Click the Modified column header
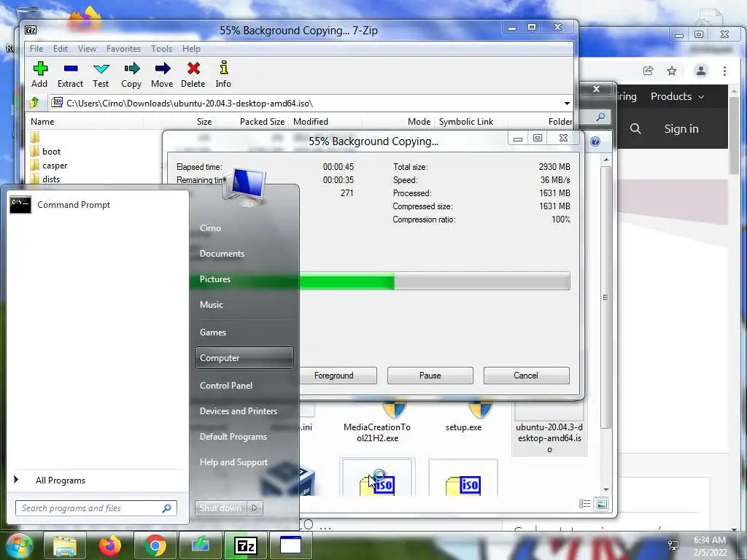This screenshot has width=747, height=560. tap(311, 122)
